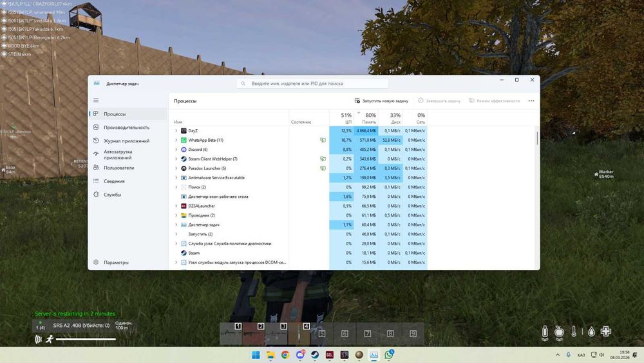Click the Steam Client WebHelper efficiency leaf icon

[323, 159]
